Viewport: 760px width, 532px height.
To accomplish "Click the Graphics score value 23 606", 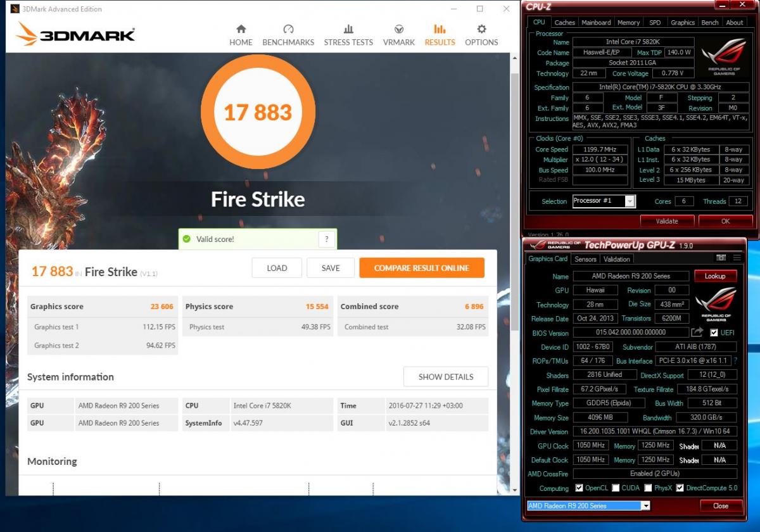I will click(x=162, y=307).
